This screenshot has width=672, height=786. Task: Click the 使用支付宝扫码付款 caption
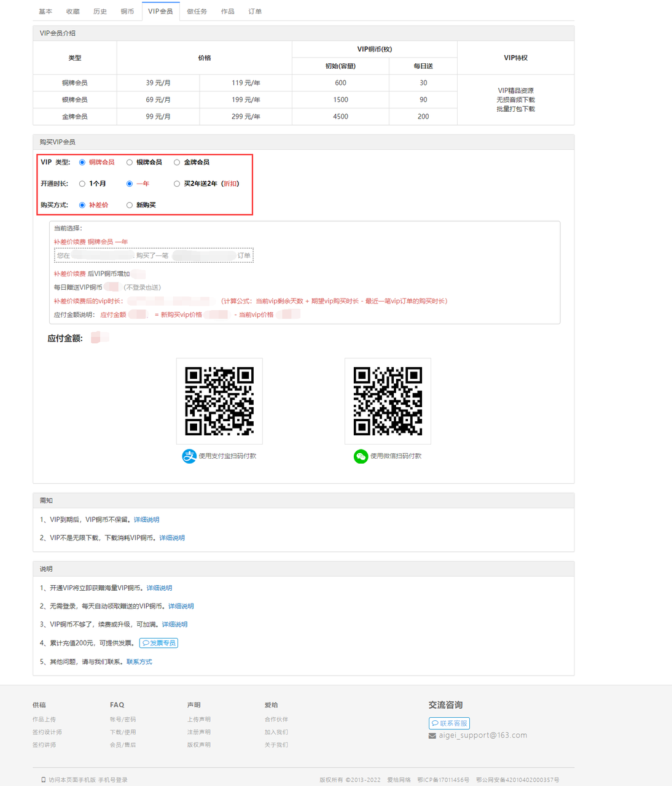coord(228,456)
